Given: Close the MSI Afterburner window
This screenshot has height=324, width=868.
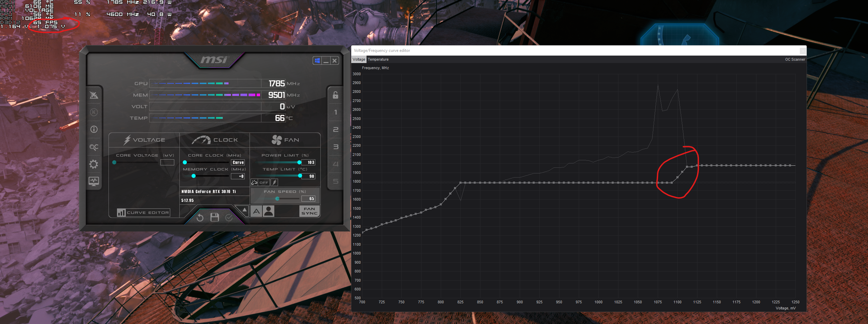Looking at the screenshot, I should coord(335,61).
